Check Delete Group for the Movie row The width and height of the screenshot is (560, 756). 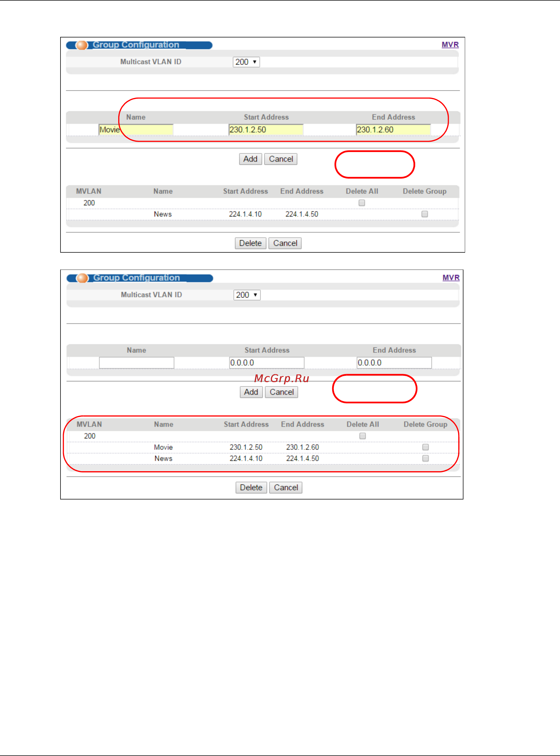coord(425,447)
